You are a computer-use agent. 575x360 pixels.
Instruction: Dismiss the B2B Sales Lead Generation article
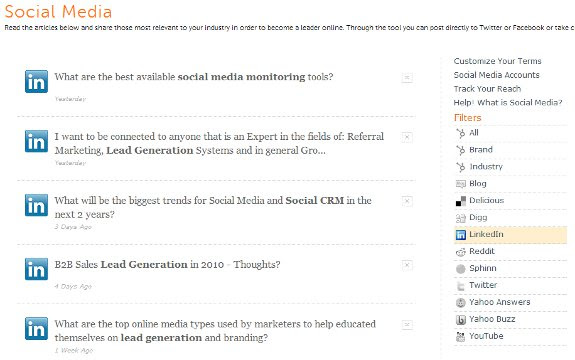pos(407,265)
